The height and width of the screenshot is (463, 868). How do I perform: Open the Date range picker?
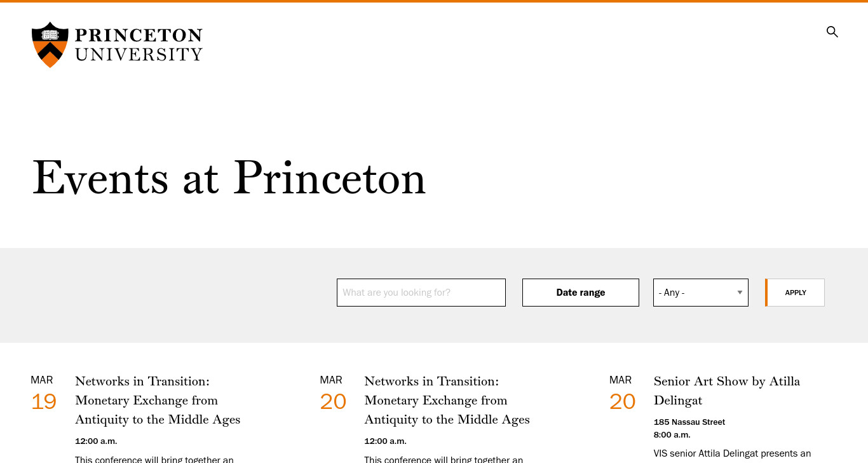581,293
